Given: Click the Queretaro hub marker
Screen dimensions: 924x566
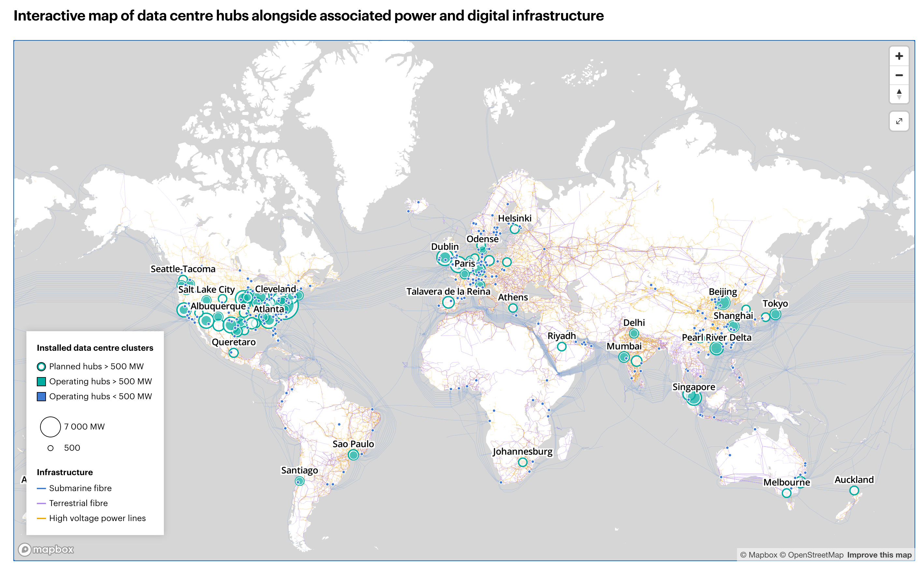Looking at the screenshot, I should point(233,353).
